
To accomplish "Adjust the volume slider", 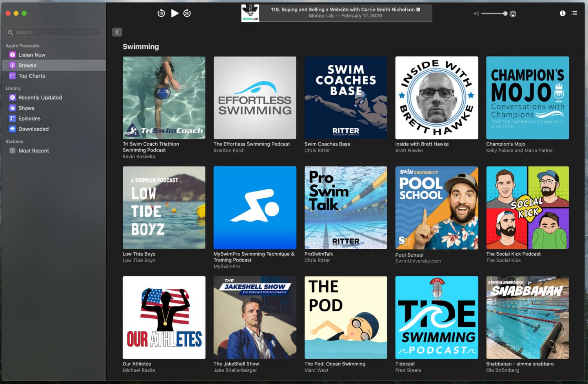I will (494, 13).
